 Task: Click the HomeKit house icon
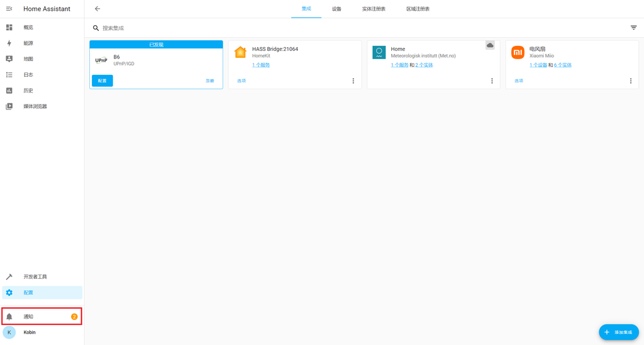click(x=240, y=52)
